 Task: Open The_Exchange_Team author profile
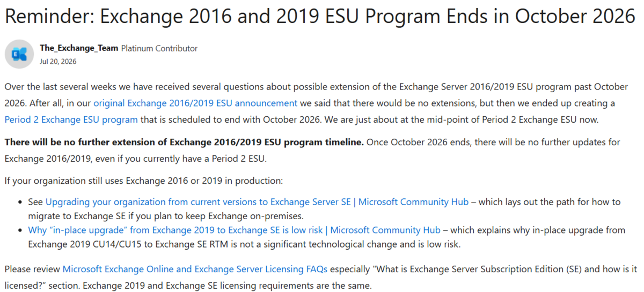[x=79, y=48]
